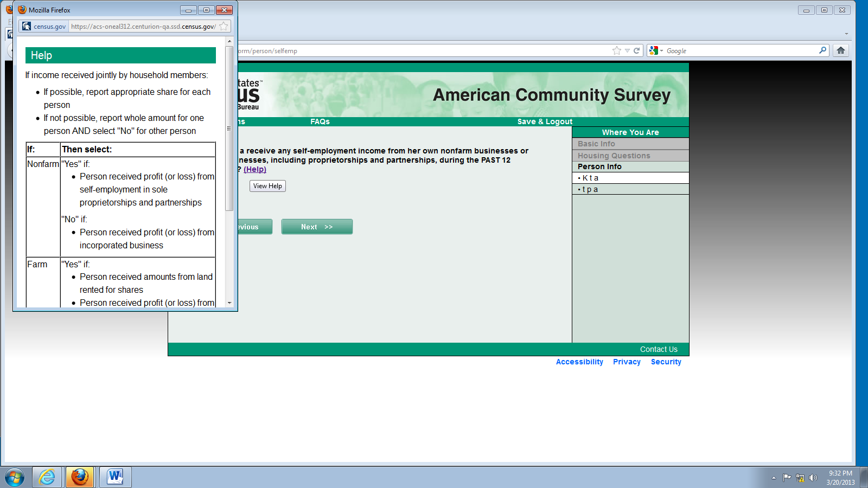The image size is (868, 488).
Task: Click the volume speaker icon in the system tray
Action: [x=813, y=478]
